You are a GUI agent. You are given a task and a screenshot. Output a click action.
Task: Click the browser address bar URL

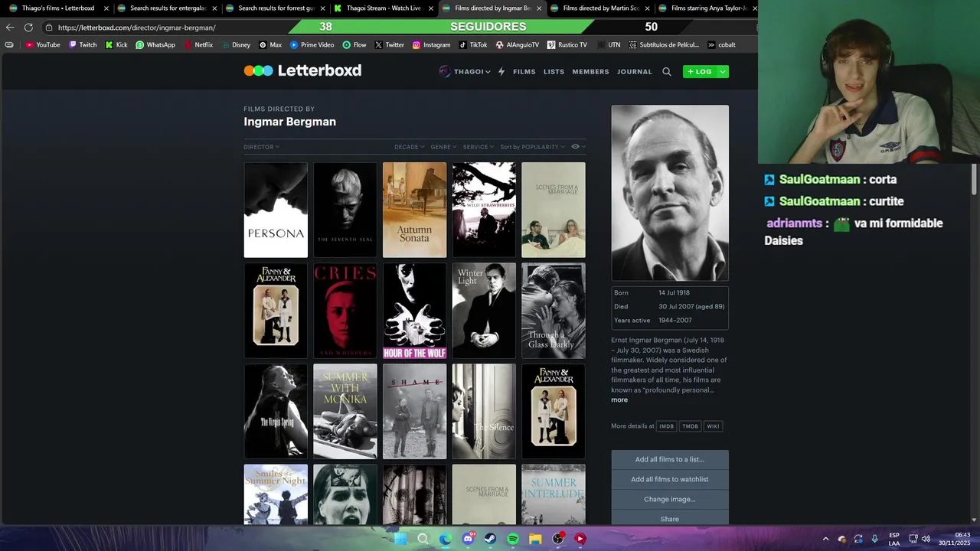coord(136,28)
